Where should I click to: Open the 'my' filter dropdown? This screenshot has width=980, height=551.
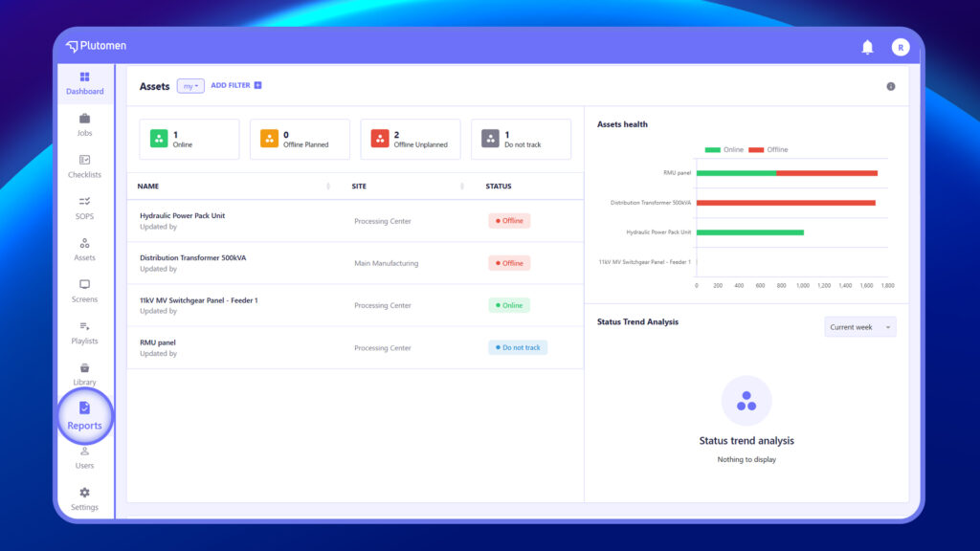190,86
